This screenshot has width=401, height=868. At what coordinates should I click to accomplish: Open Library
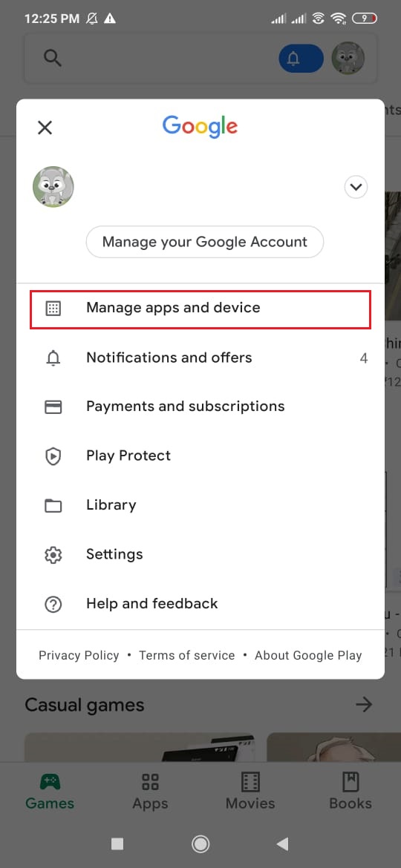[200, 505]
